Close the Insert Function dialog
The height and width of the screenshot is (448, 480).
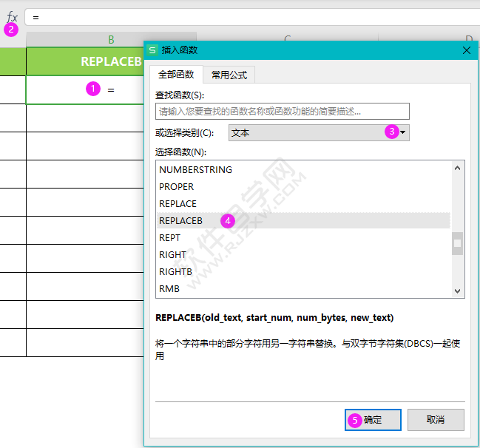click(x=467, y=50)
